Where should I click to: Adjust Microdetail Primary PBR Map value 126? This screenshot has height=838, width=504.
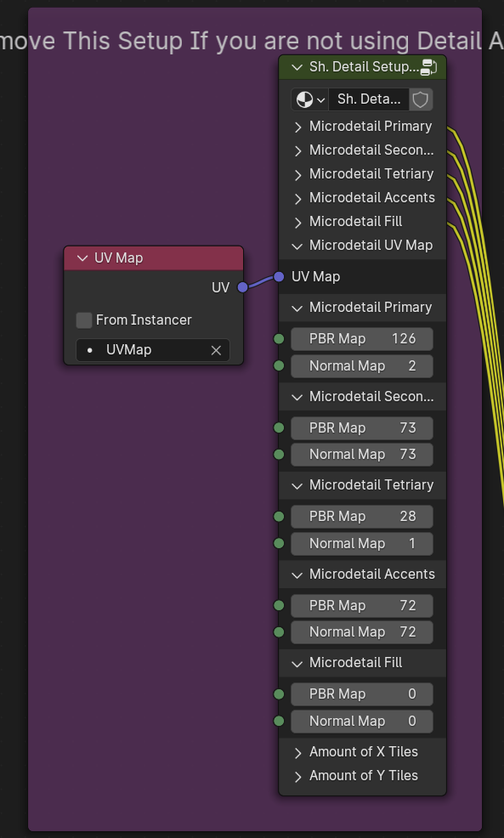(362, 339)
